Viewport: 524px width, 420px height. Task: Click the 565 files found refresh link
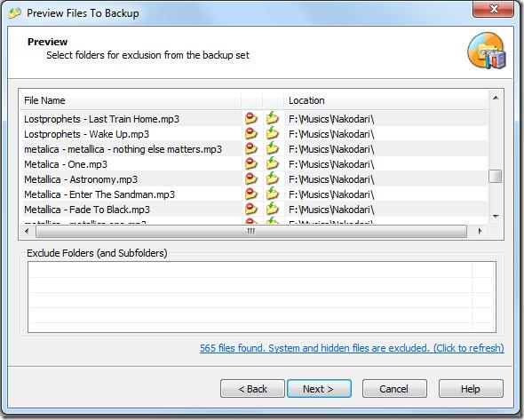[352, 348]
